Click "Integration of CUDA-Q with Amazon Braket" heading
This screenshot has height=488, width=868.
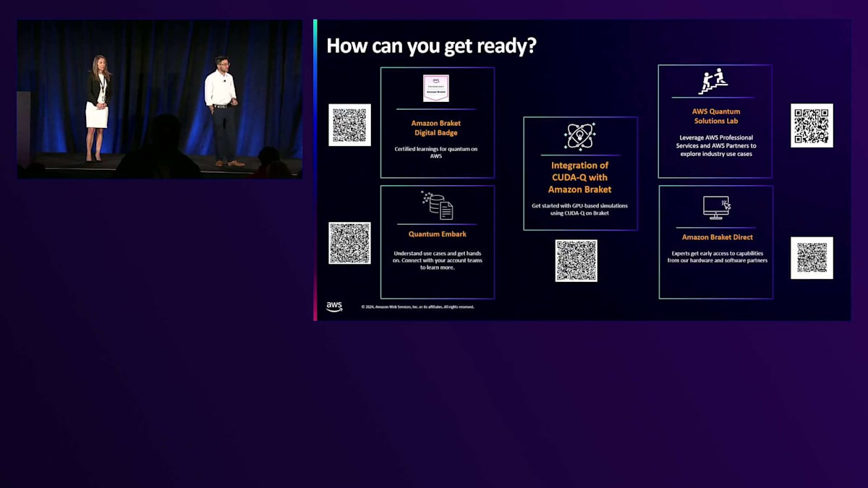tap(579, 177)
